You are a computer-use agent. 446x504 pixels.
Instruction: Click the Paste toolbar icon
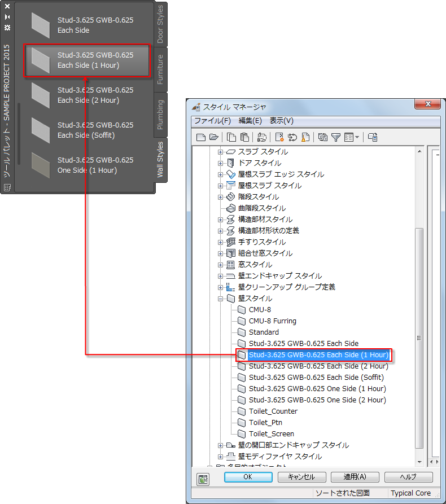(x=244, y=137)
